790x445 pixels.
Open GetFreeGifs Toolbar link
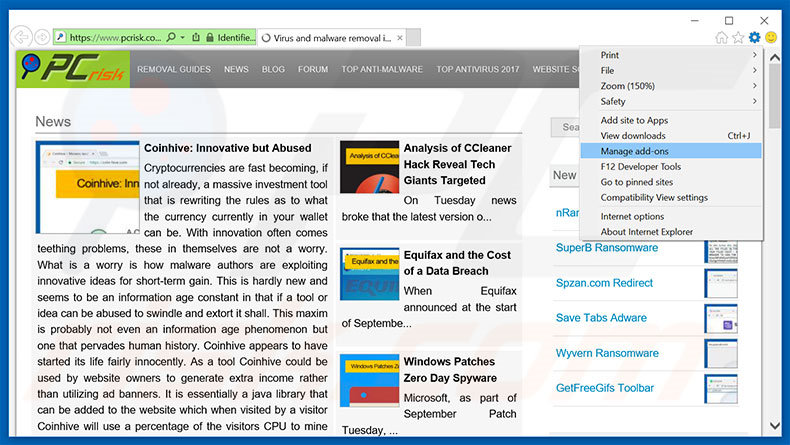coord(605,388)
